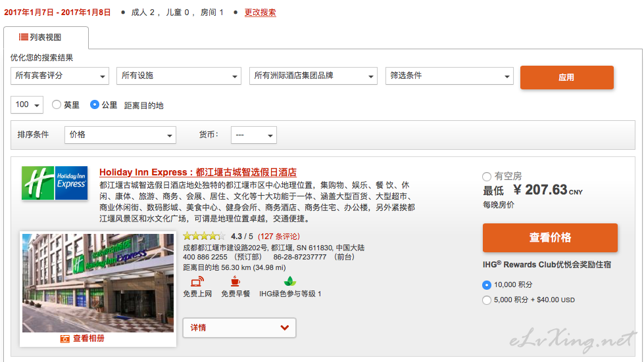Select the 公里 (kilometers) radio button
The image size is (644, 362).
tap(95, 104)
